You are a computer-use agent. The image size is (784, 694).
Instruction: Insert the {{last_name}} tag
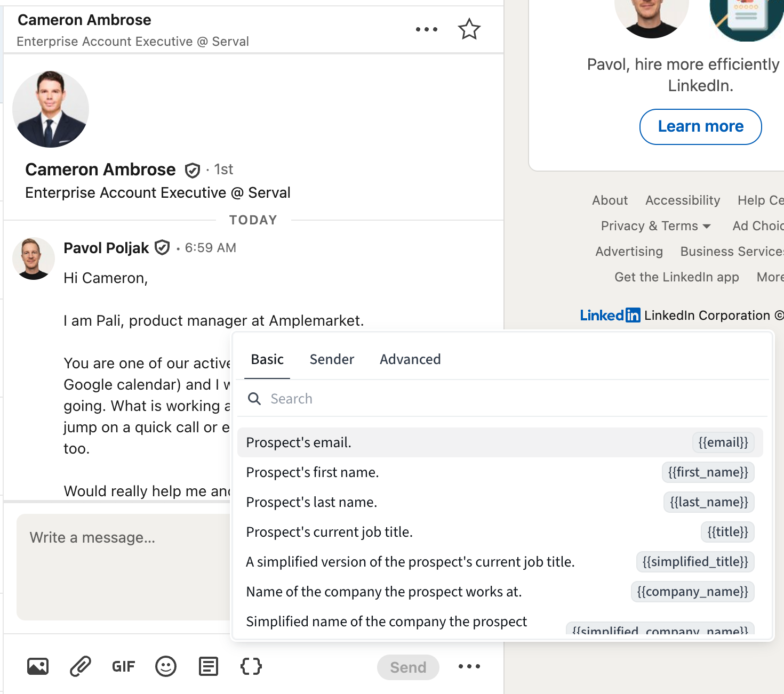coord(709,502)
